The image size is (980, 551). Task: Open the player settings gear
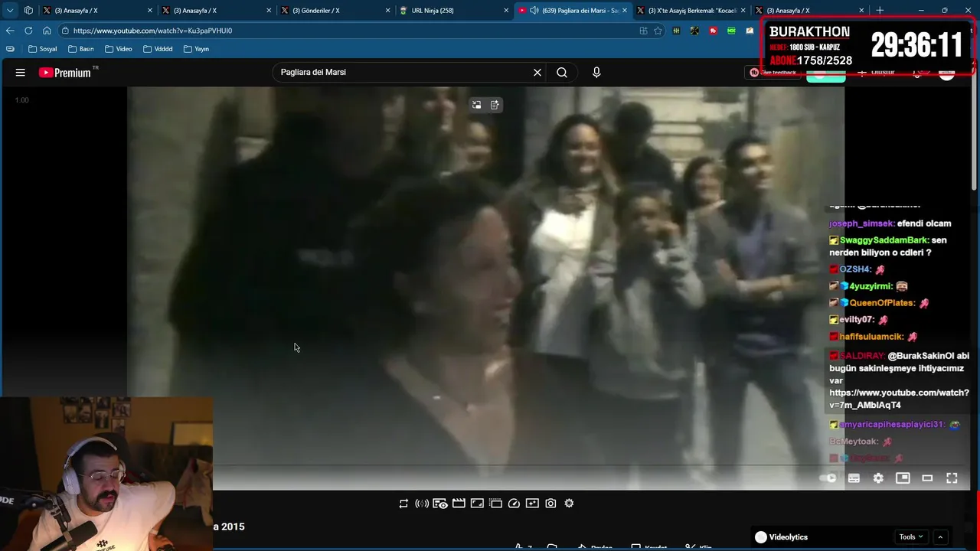(x=878, y=478)
